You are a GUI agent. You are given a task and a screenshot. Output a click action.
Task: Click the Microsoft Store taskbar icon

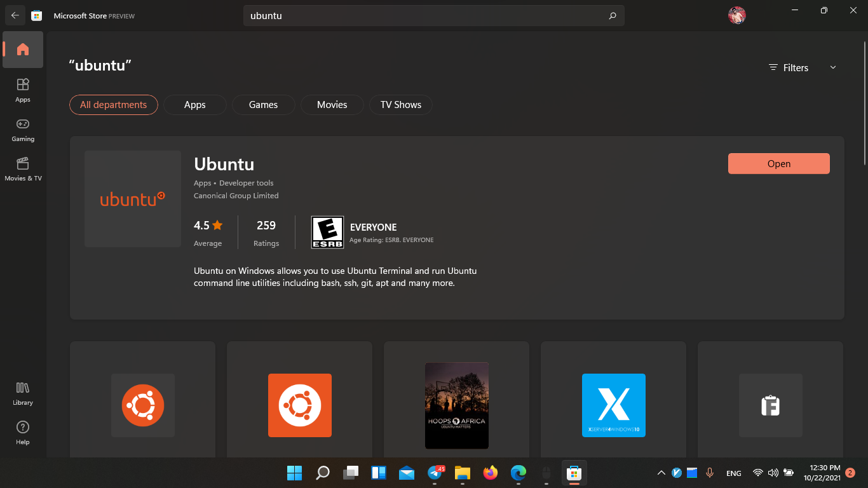(x=574, y=473)
